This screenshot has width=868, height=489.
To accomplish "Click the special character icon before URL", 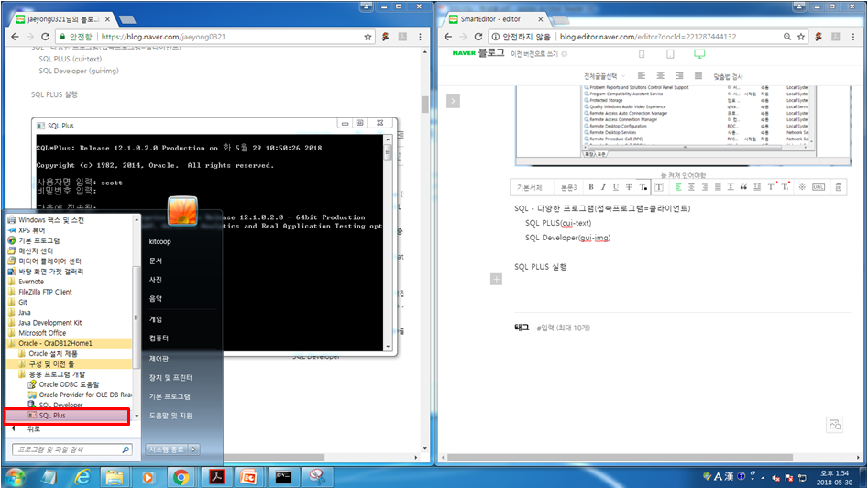I will pyautogui.click(x=802, y=187).
